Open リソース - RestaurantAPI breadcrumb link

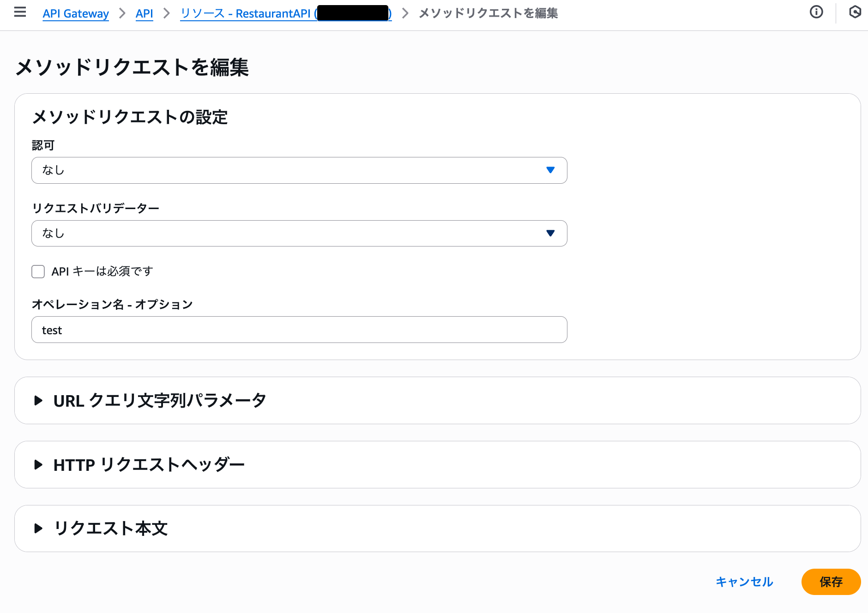(x=249, y=13)
